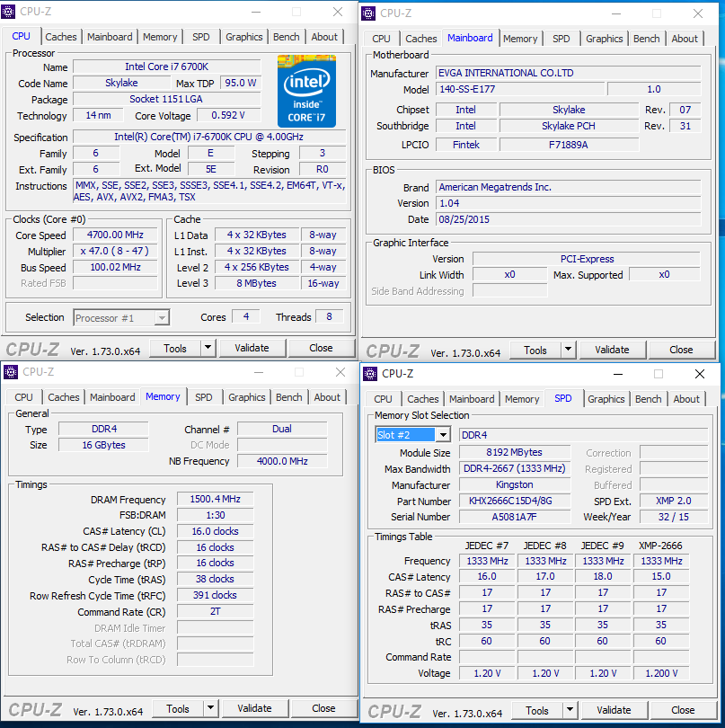Click Validate in the CPU window

pos(252,348)
